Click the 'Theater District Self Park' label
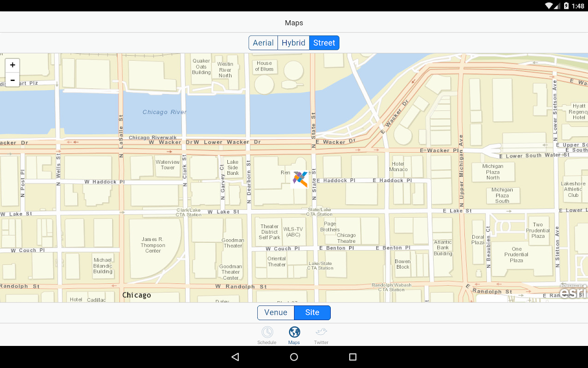Image resolution: width=588 pixels, height=368 pixels. pyautogui.click(x=270, y=232)
